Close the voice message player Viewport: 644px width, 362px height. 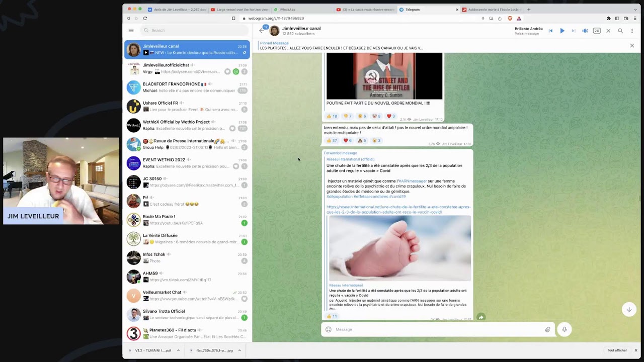coord(608,31)
